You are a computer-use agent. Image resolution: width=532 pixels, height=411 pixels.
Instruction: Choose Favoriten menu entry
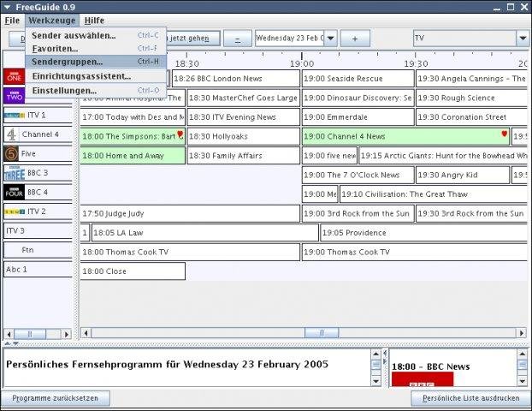96,49
